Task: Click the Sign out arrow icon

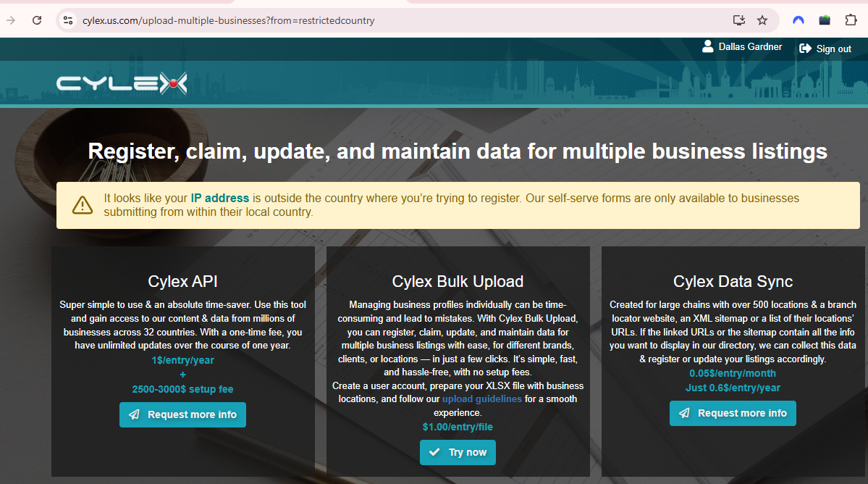Action: 805,49
